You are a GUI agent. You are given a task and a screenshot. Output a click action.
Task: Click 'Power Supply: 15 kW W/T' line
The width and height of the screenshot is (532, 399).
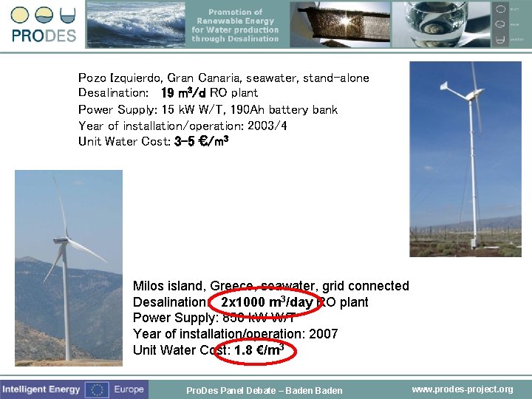coord(208,109)
